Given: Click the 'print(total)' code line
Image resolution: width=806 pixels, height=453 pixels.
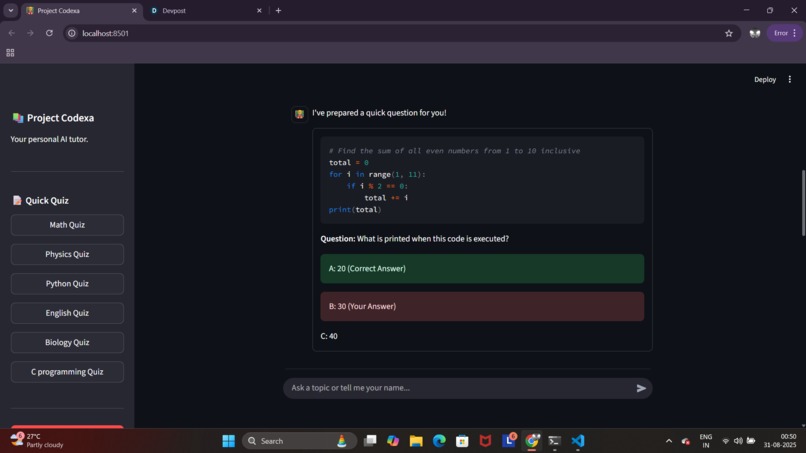Looking at the screenshot, I should (355, 210).
